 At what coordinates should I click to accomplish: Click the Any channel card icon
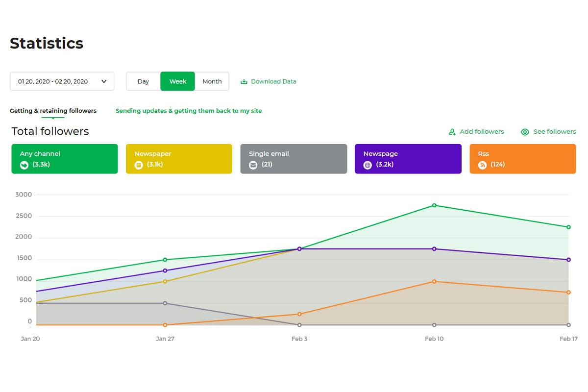pos(24,165)
